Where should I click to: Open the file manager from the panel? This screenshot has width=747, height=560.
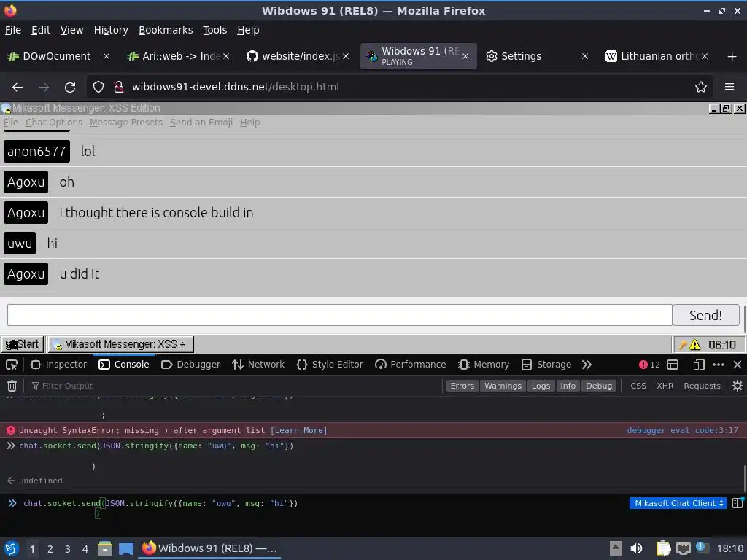point(105,548)
